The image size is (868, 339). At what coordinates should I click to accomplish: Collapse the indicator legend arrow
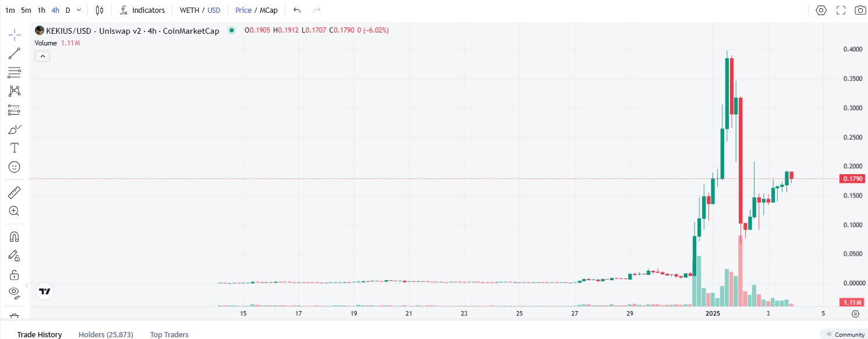tap(42, 56)
